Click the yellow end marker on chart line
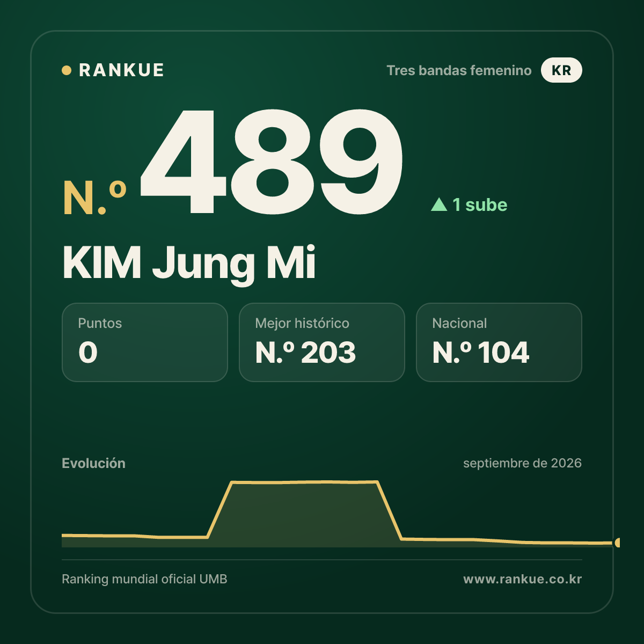 617,543
